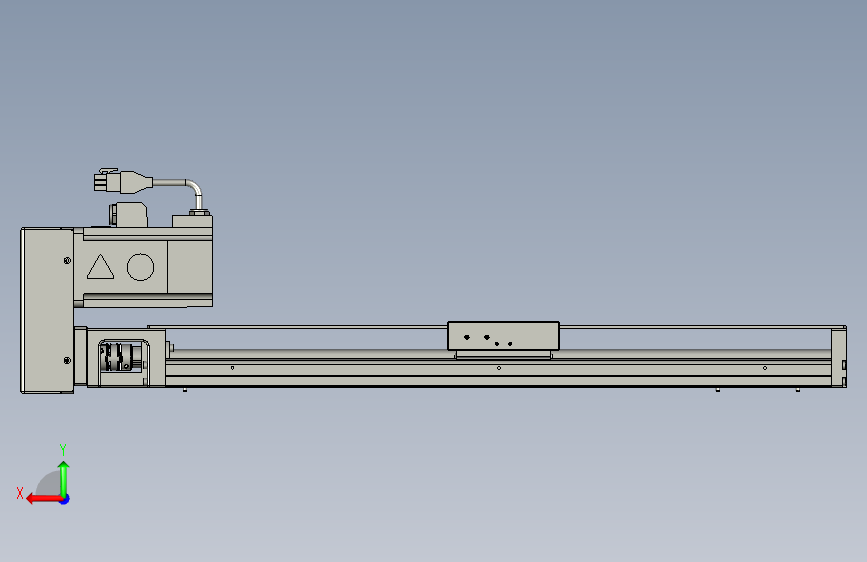Select the end cap at the rail's right end
867x562 pixels.
[x=839, y=357]
